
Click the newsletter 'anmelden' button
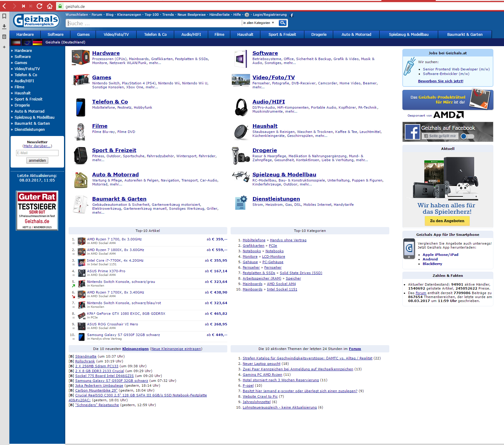(37, 161)
